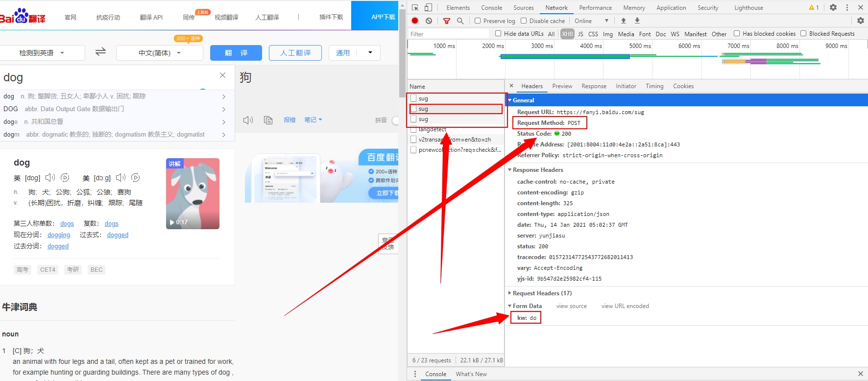
Task: Focus the network Filter text field
Action: coord(449,34)
